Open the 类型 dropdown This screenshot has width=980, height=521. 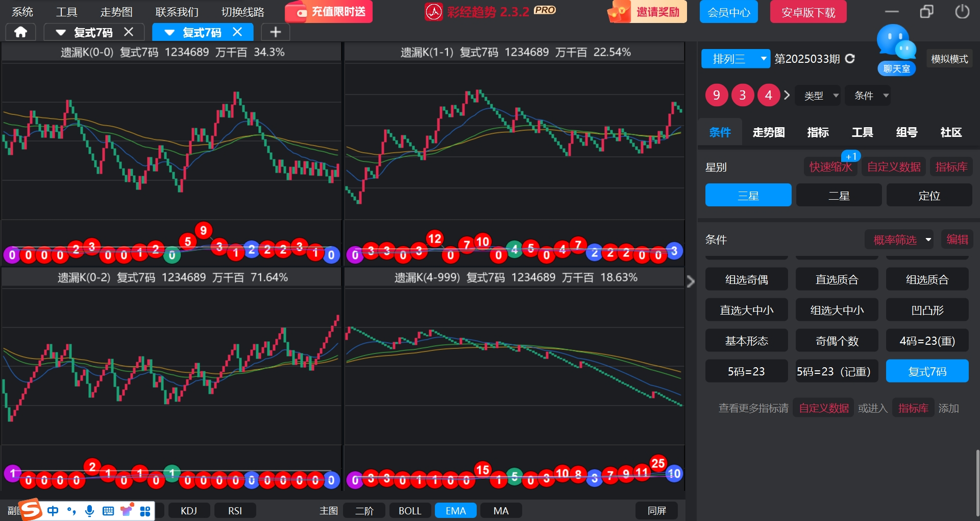tap(818, 96)
